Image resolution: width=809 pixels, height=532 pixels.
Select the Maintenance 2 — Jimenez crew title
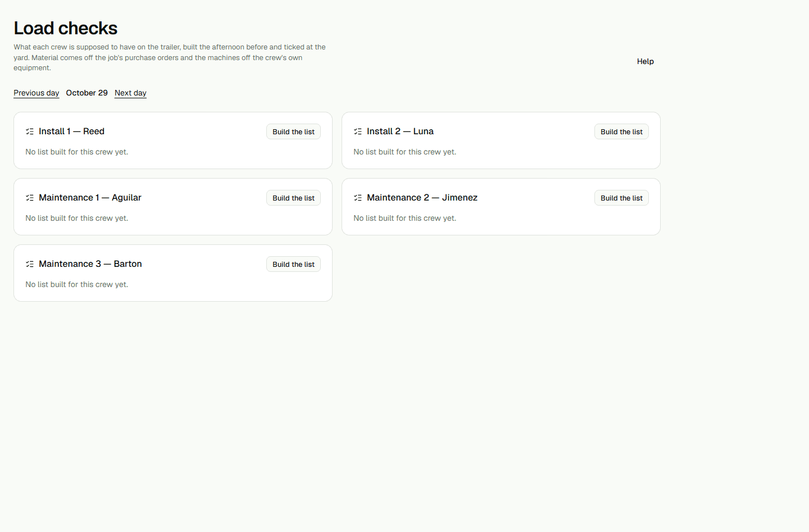422,198
